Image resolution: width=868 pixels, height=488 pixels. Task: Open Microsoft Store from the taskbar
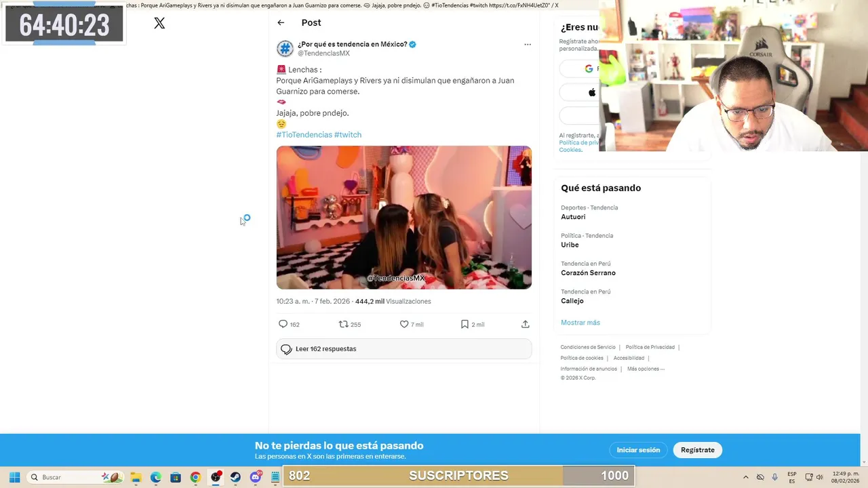[176, 477]
